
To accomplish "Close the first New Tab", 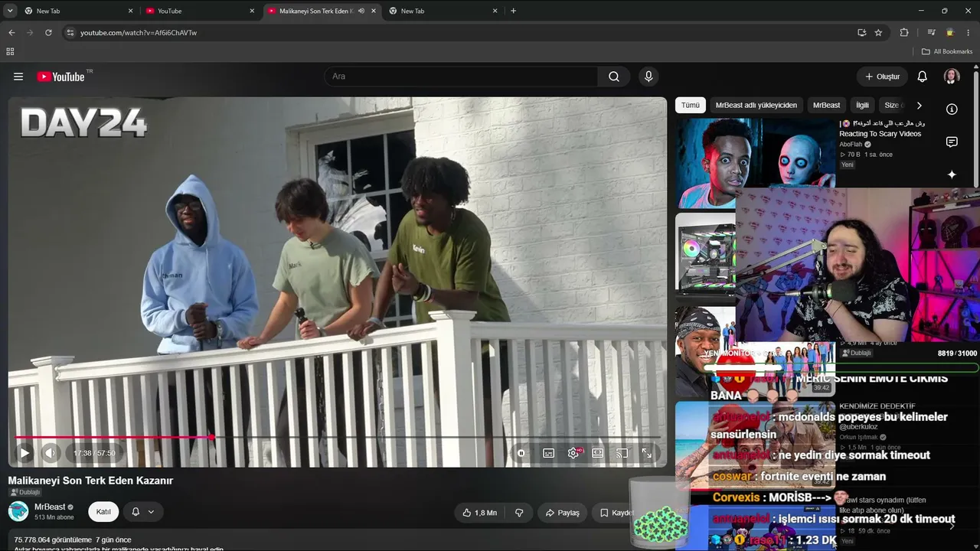I will [x=131, y=11].
